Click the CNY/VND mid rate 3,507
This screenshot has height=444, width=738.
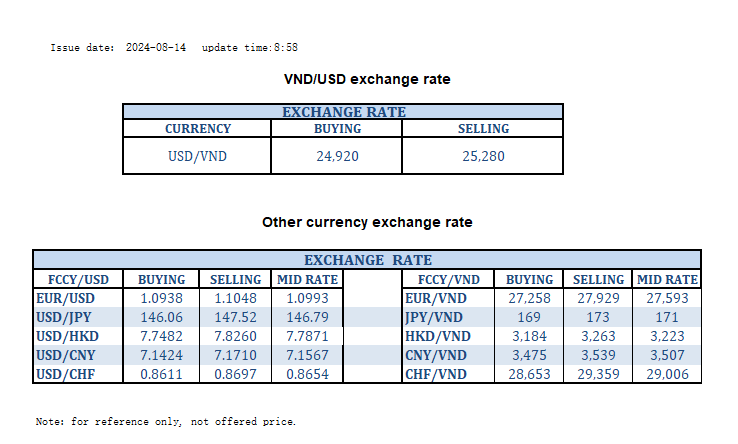point(667,354)
